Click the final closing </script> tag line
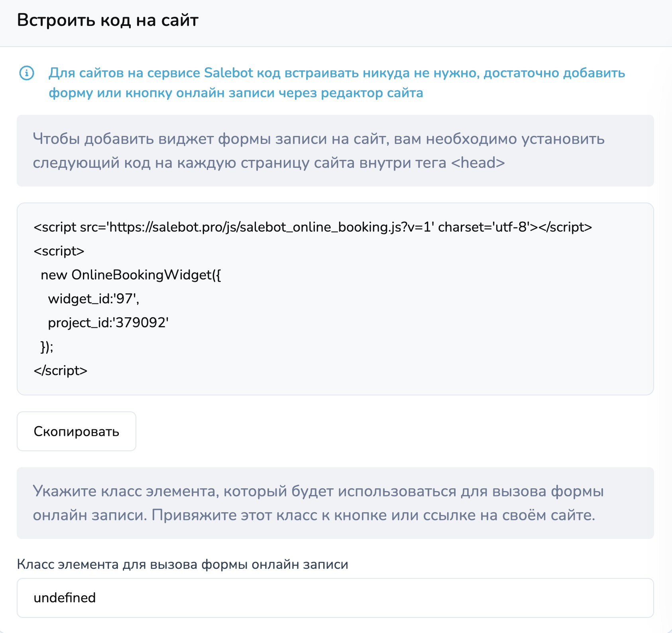Image resolution: width=672 pixels, height=633 pixels. (x=61, y=371)
